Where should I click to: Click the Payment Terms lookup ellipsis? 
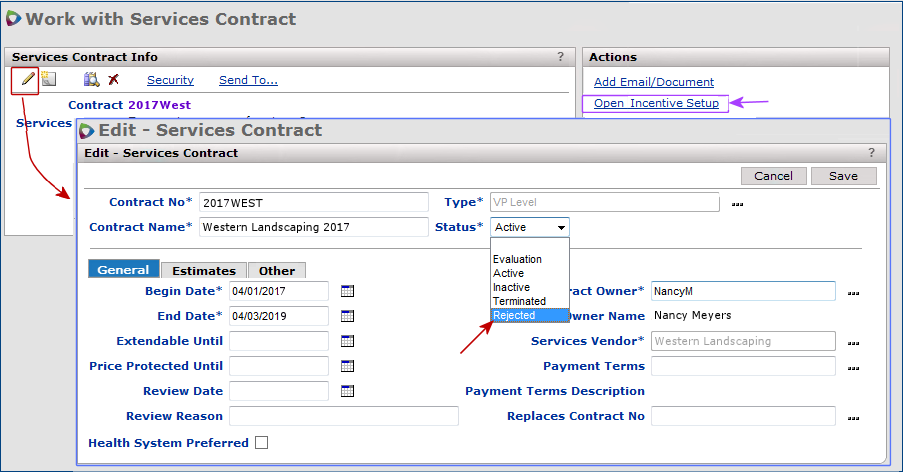click(x=853, y=368)
